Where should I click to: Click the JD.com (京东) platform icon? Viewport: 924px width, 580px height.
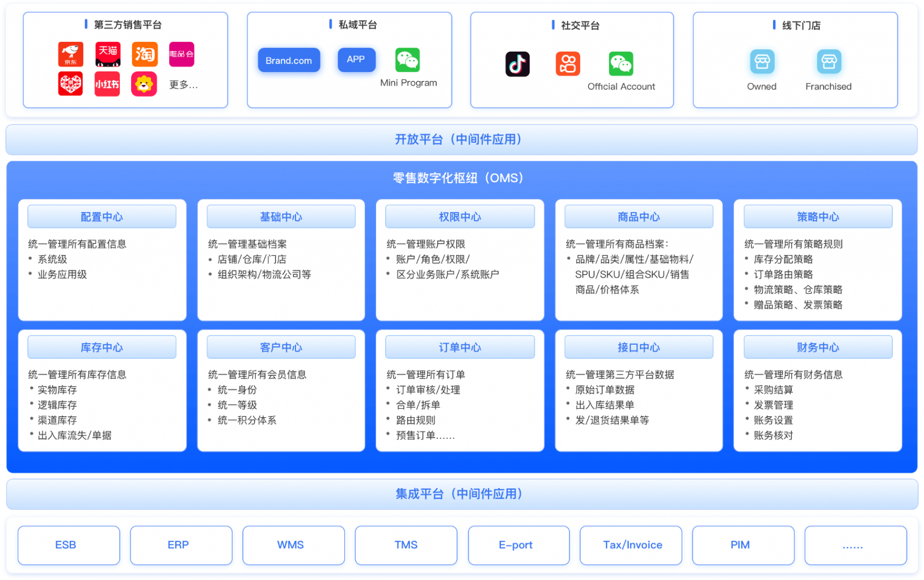tap(70, 54)
